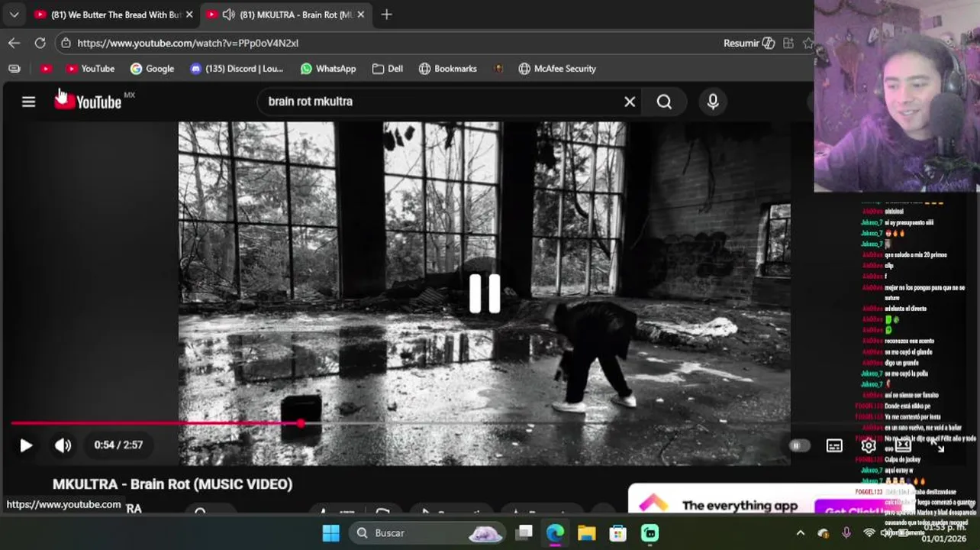Viewport: 980px width, 550px height.
Task: Click the Buscar taskbar search box
Action: click(427, 533)
